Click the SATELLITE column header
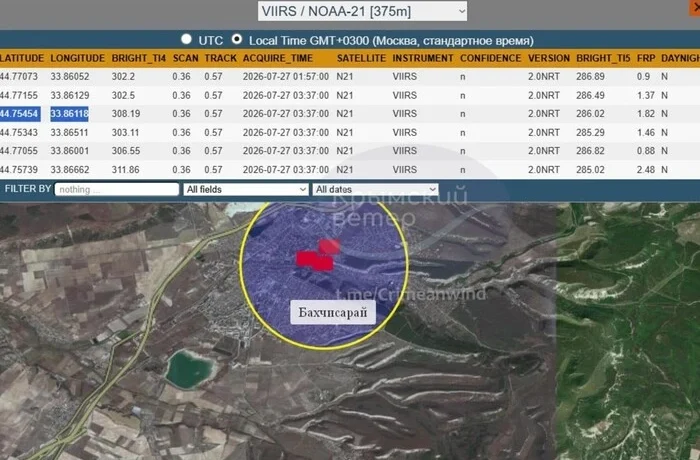 361,59
